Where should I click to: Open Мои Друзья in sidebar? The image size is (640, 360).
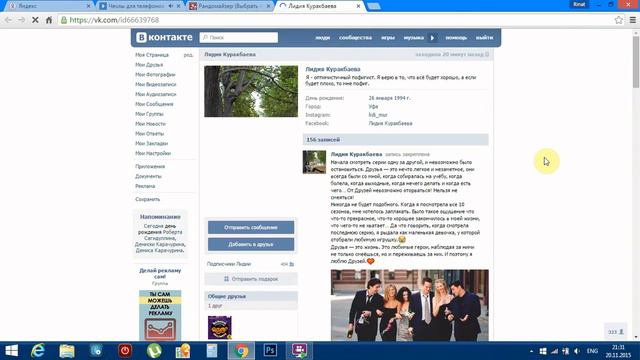point(149,64)
